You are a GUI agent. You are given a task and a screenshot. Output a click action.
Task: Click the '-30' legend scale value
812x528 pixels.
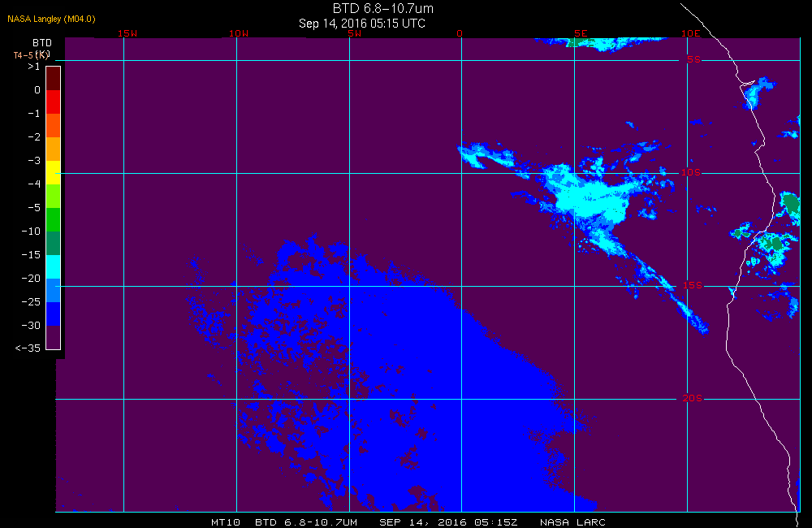[31, 326]
